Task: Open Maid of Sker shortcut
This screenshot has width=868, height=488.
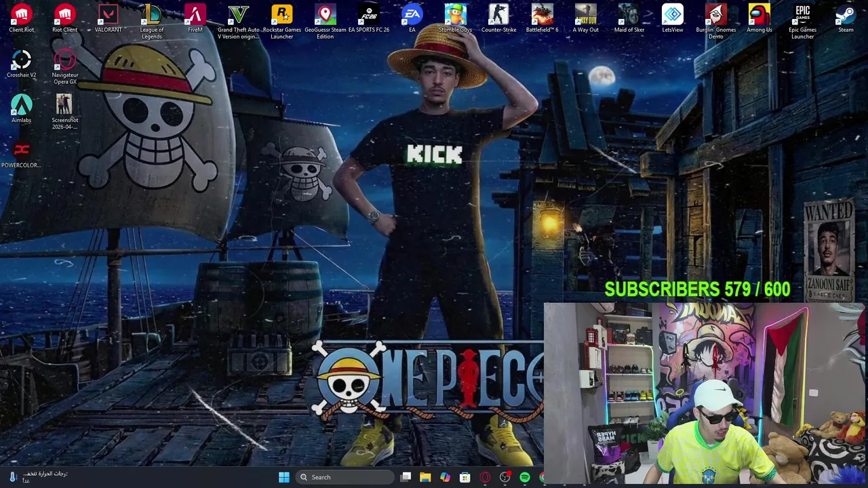Action: click(x=629, y=19)
